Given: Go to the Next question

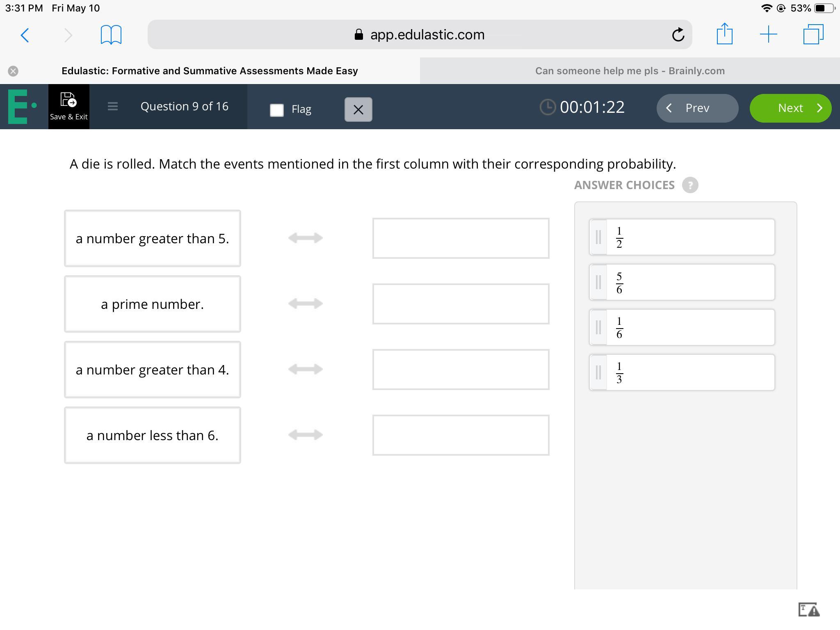Looking at the screenshot, I should [790, 108].
